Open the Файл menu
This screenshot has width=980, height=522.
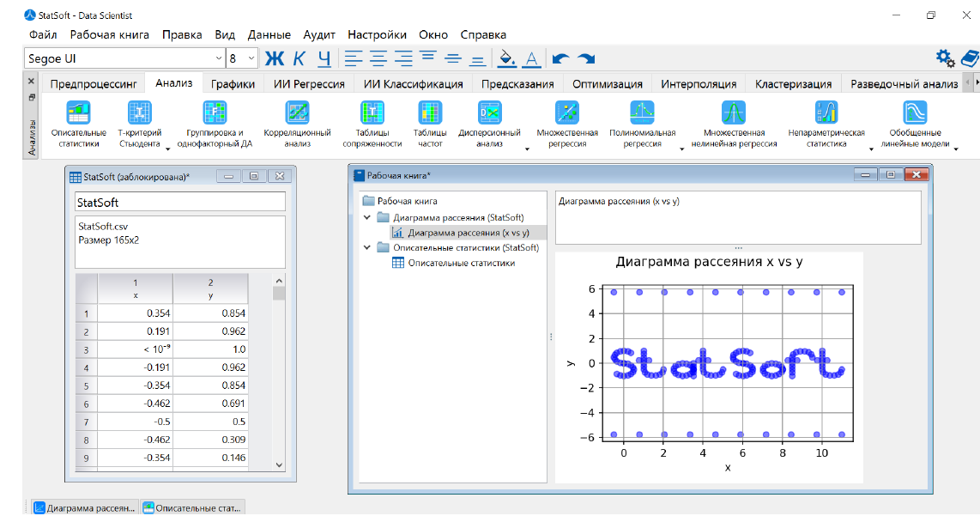point(43,35)
